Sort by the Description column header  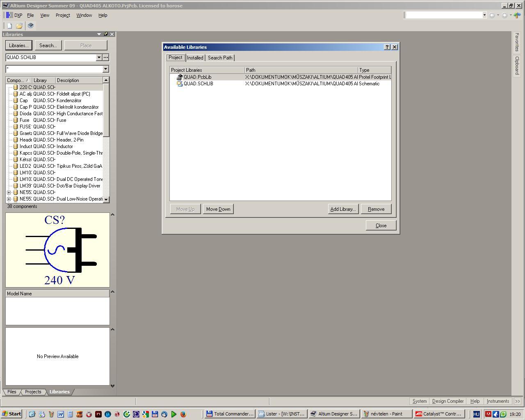click(x=79, y=80)
